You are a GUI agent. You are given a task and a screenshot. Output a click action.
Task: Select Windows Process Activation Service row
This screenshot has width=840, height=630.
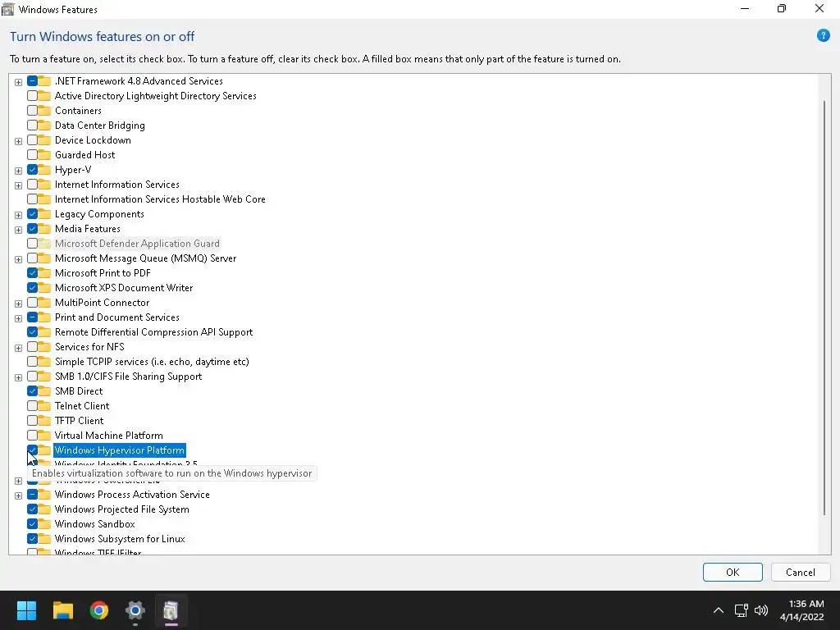click(132, 495)
